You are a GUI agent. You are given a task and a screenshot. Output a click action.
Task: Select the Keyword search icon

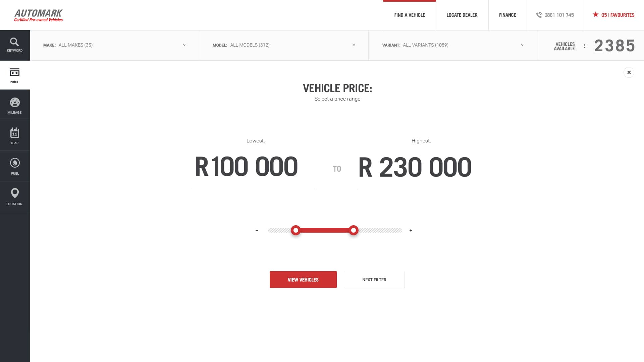15,42
